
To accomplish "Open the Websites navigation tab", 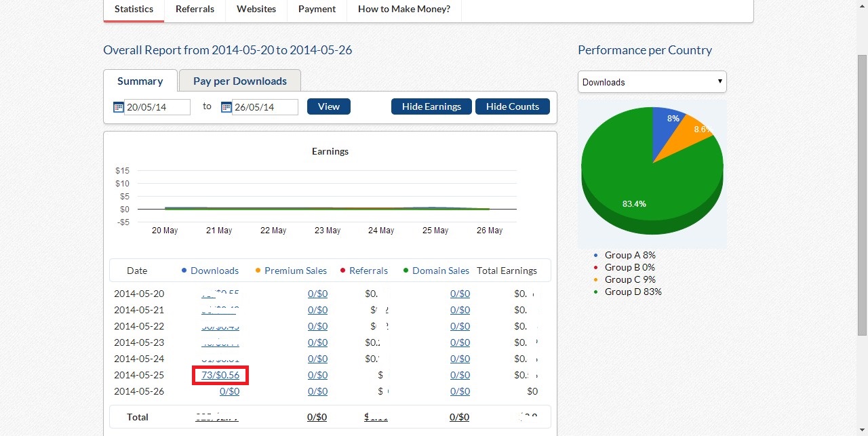I will tap(256, 9).
